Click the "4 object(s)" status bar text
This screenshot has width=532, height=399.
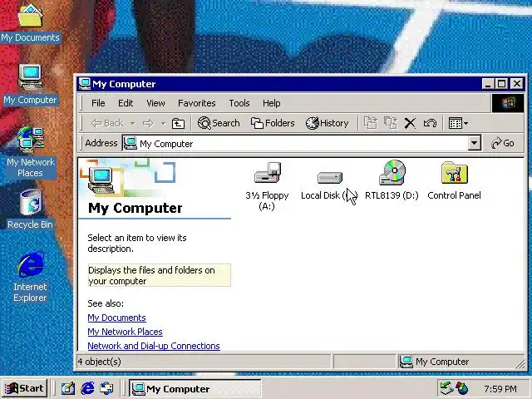tap(100, 362)
